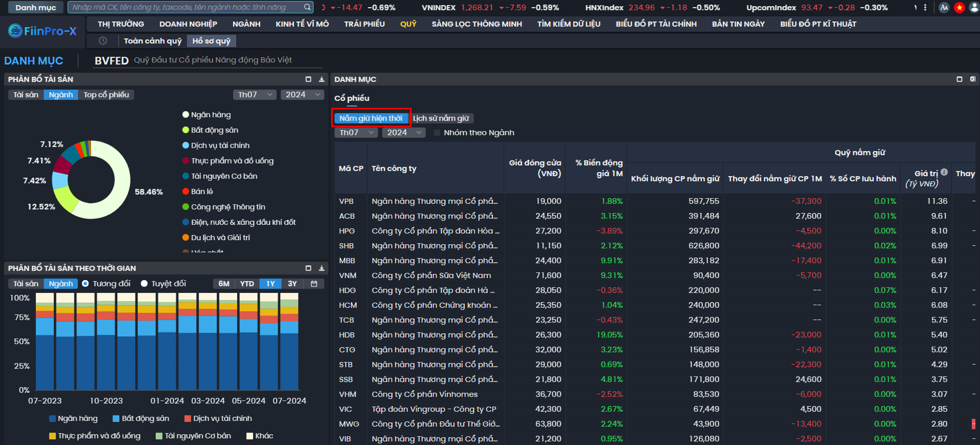The width and height of the screenshot is (980, 445).
Task: Expand the Danh mục dropdown at top left
Action: pyautogui.click(x=35, y=8)
